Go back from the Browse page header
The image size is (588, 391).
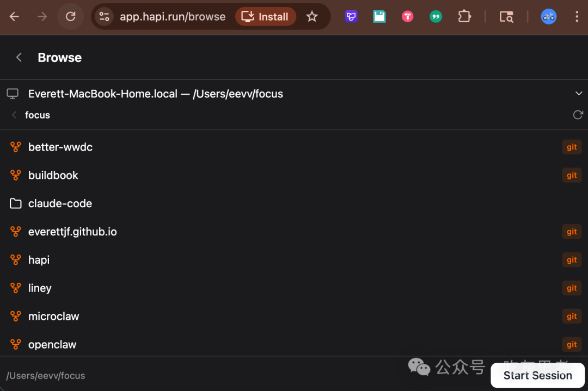tap(19, 57)
